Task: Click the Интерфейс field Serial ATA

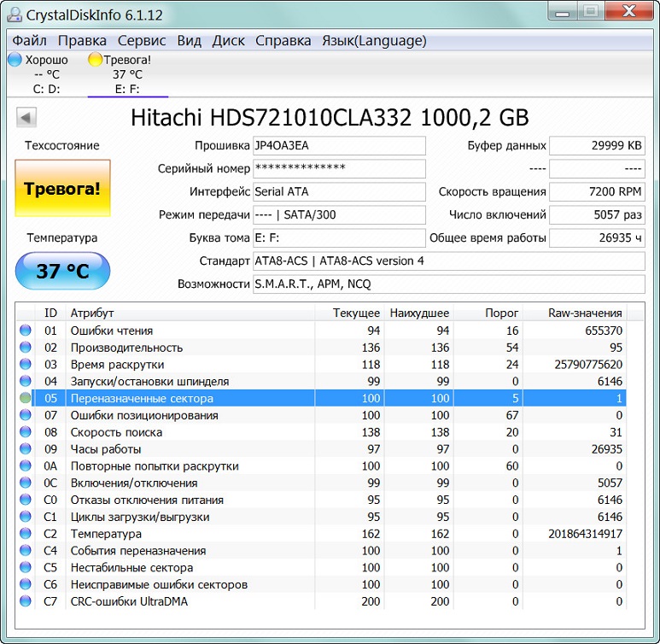Action: point(339,191)
